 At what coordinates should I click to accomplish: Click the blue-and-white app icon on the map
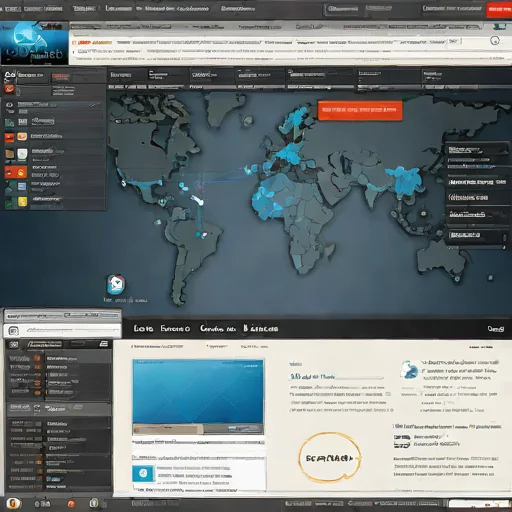(x=116, y=284)
